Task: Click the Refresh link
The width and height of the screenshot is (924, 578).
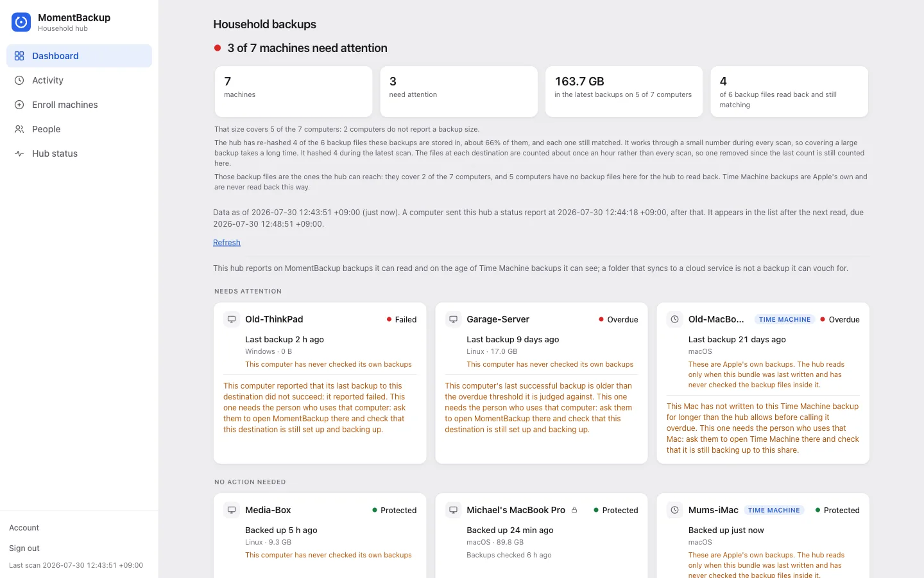Action: click(227, 243)
